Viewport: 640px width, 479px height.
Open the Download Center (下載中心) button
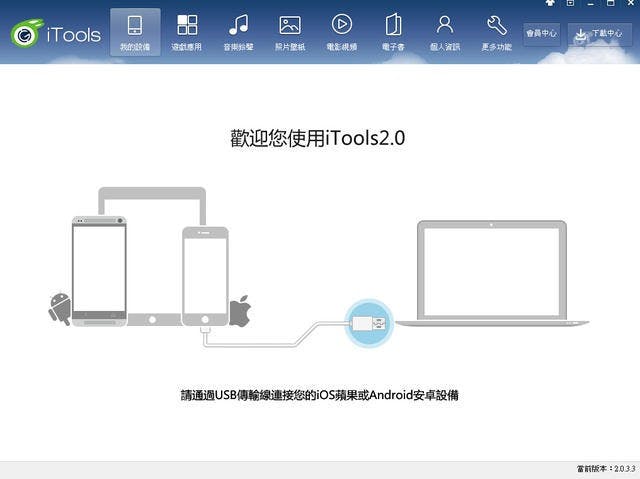(x=600, y=34)
